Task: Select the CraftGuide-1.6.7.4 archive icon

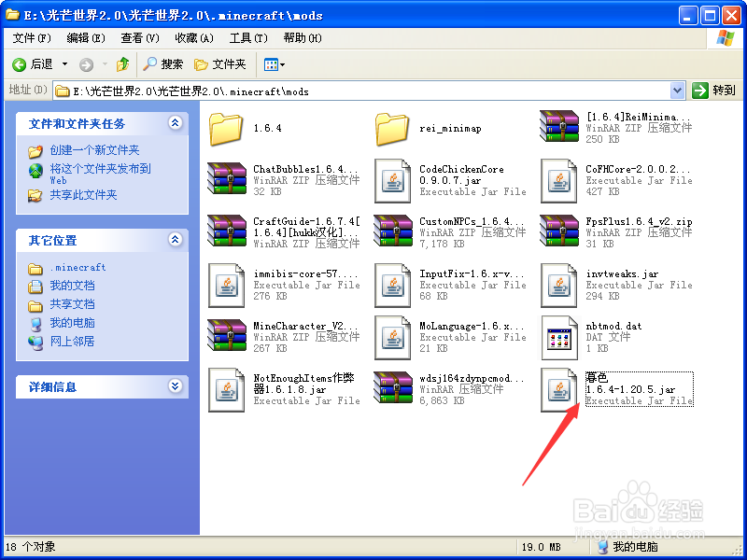Action: (227, 231)
